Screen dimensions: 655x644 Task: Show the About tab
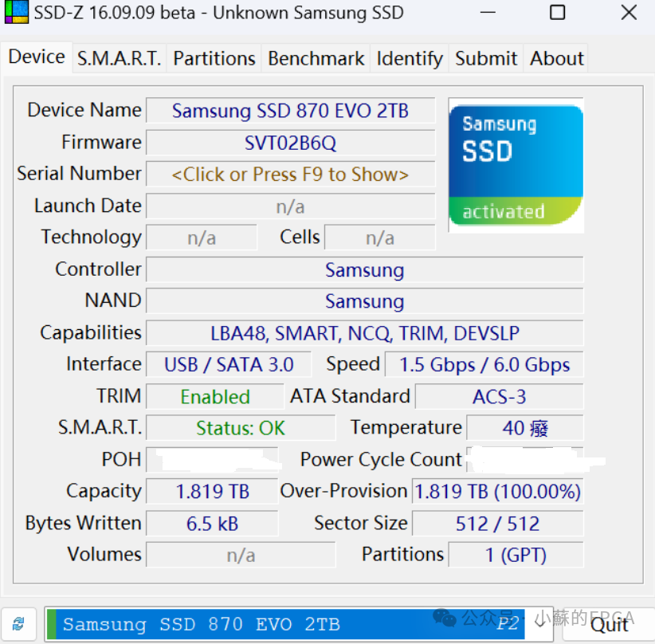pos(556,58)
